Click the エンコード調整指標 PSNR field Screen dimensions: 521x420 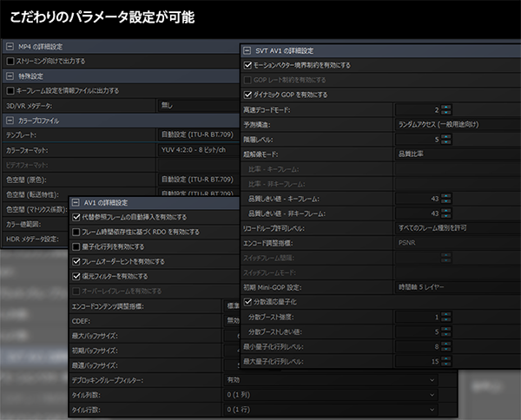(458, 243)
